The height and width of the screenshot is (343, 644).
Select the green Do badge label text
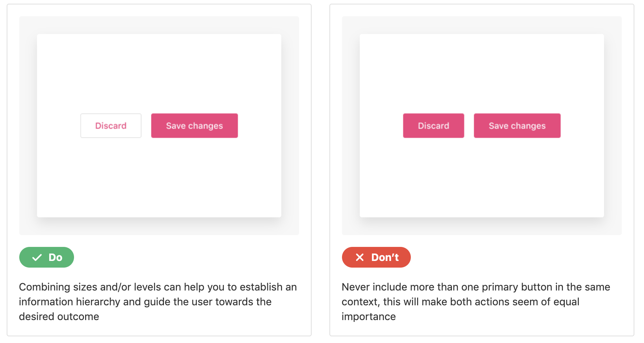[56, 257]
